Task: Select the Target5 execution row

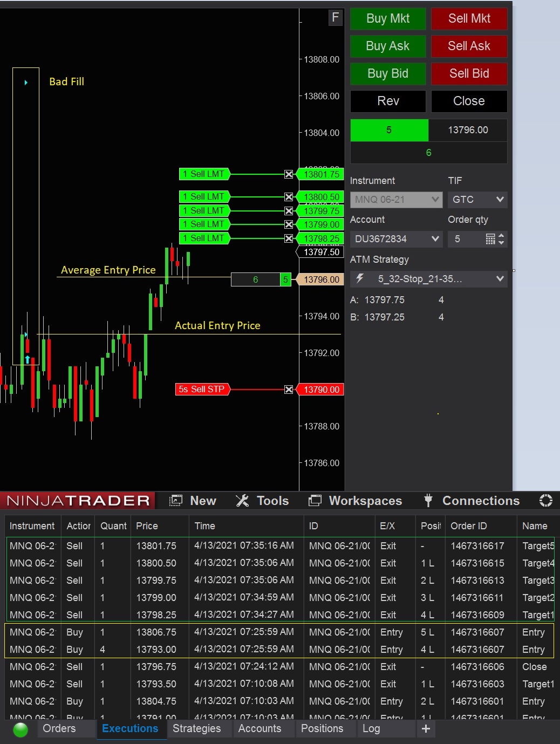Action: tap(281, 546)
